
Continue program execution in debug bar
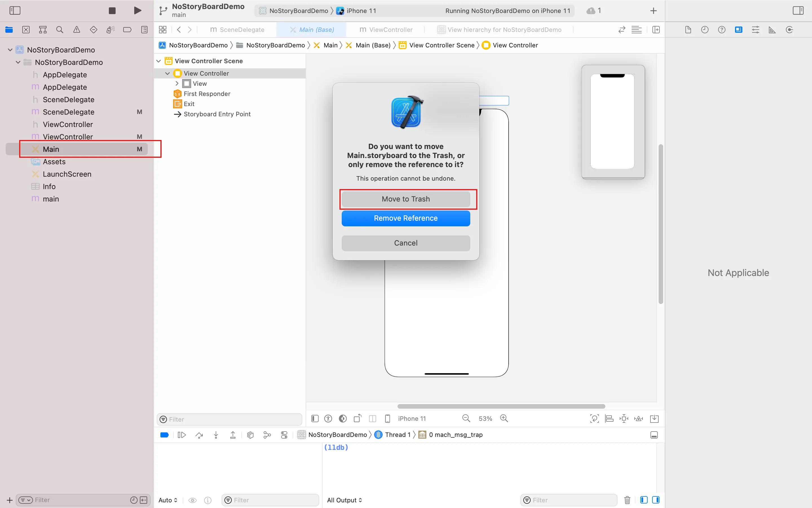(x=182, y=435)
